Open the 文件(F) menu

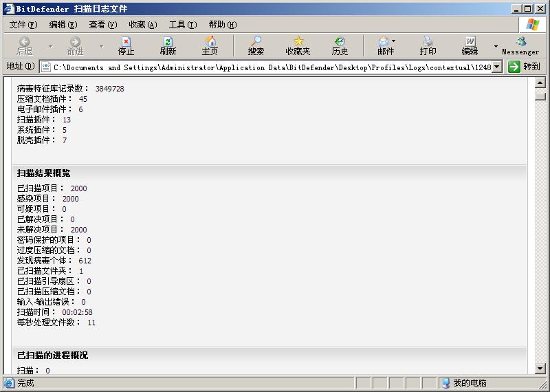coord(23,25)
